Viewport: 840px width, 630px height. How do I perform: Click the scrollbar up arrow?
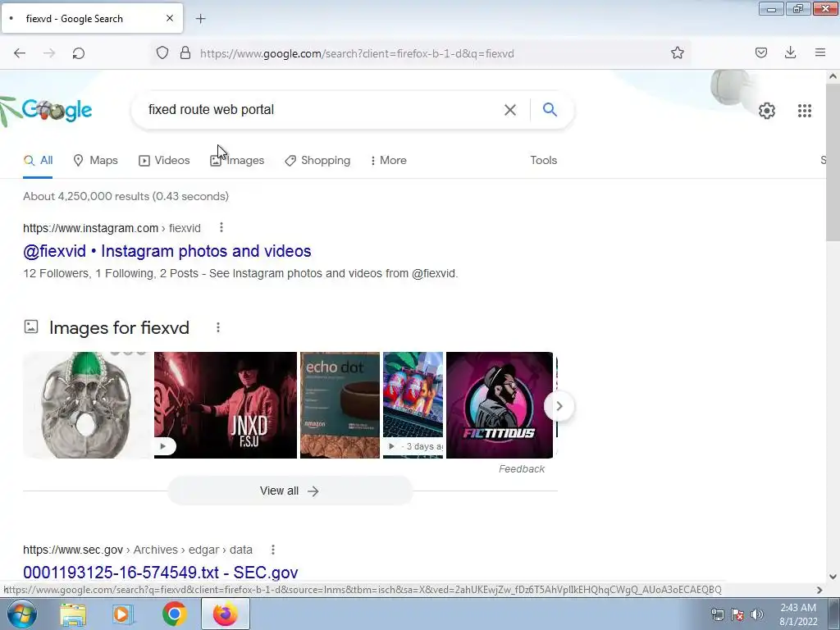833,76
